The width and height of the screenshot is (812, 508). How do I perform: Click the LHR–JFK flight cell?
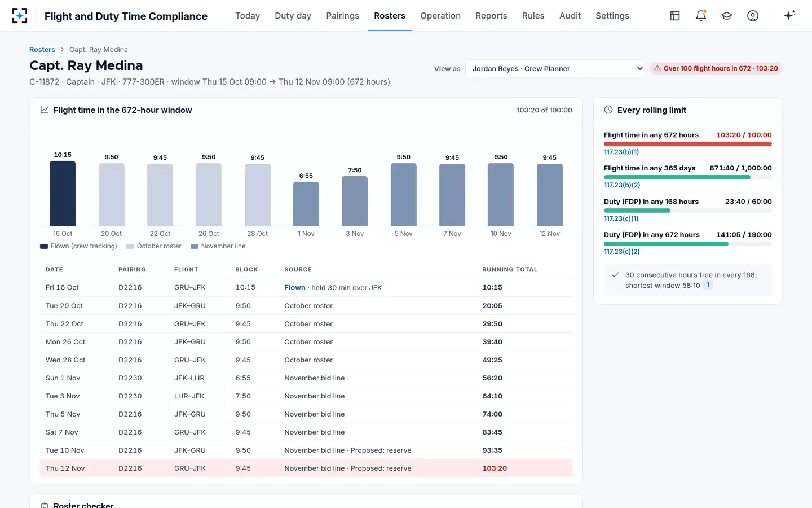(x=189, y=396)
